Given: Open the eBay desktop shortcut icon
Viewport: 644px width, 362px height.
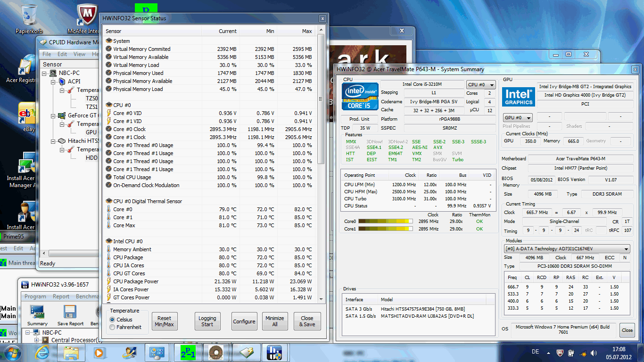Looking at the screenshot, I should (x=27, y=113).
